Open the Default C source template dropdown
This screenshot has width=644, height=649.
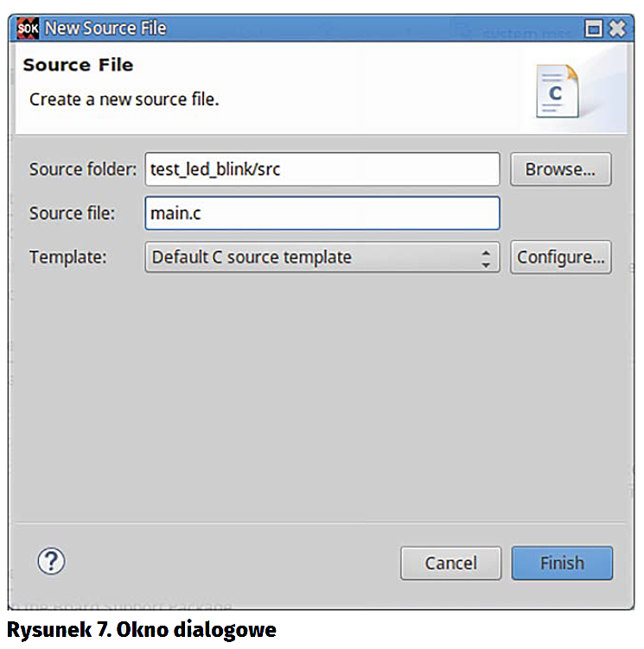tap(311, 258)
